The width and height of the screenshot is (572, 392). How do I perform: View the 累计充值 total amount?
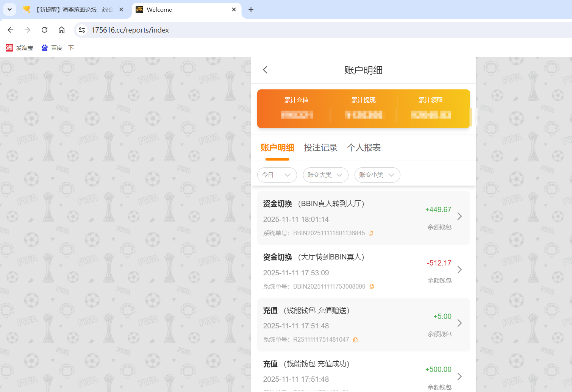pos(297,115)
